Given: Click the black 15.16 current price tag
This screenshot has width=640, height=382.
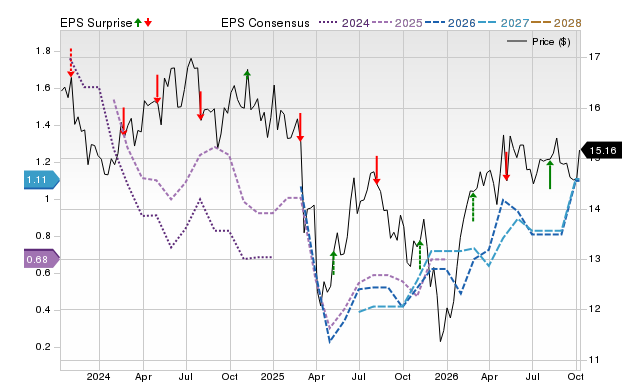Looking at the screenshot, I should pyautogui.click(x=601, y=151).
